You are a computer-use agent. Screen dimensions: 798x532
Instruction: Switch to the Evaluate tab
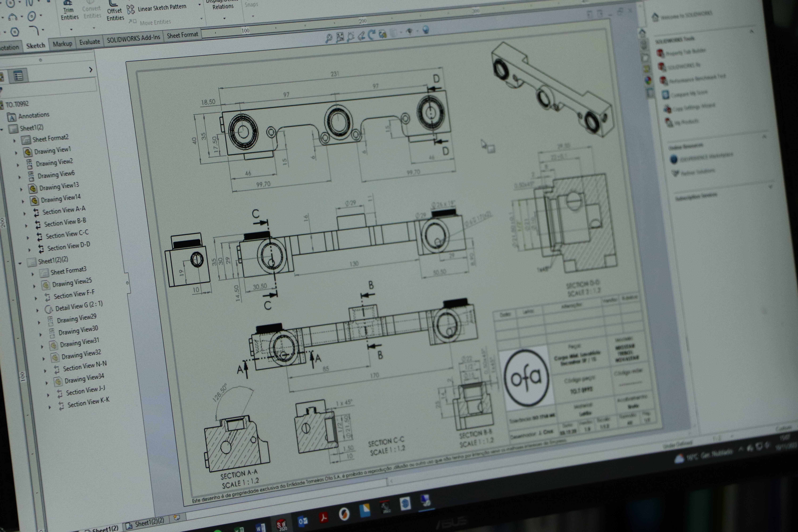tap(90, 42)
